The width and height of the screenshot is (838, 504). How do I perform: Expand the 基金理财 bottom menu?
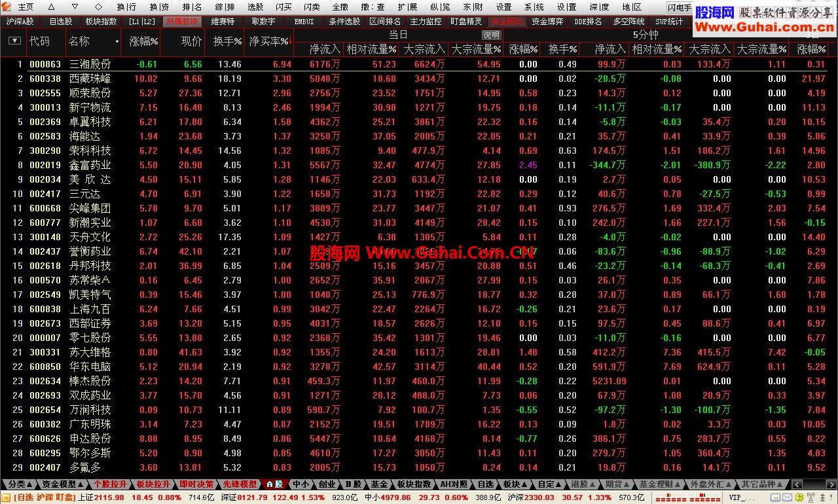click(660, 484)
